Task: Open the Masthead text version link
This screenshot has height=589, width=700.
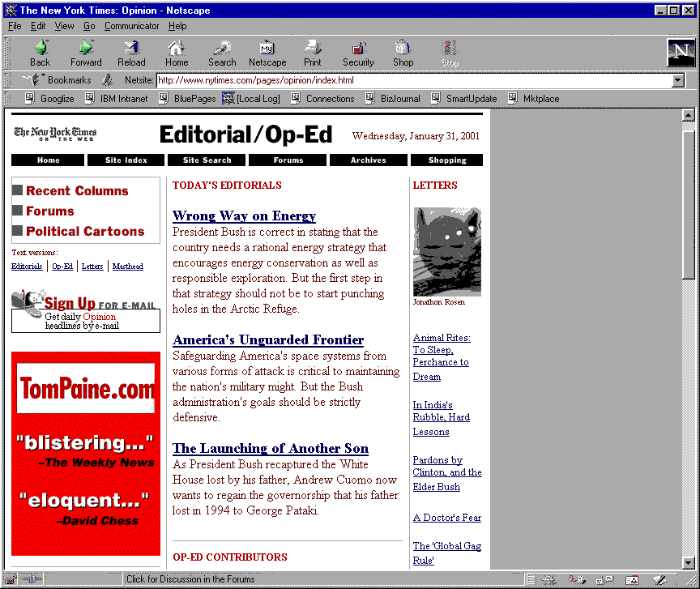Action: click(128, 267)
